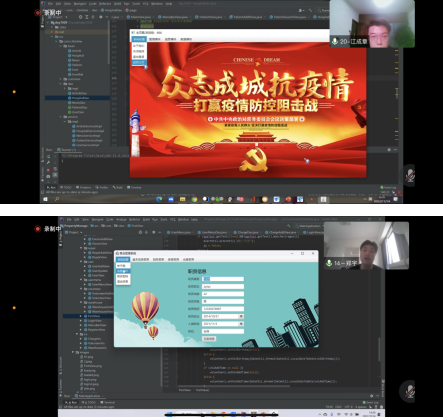The image size is (444, 417).
Task: Click the highlighted item in the hospital app dropdown
Action: click(x=139, y=62)
